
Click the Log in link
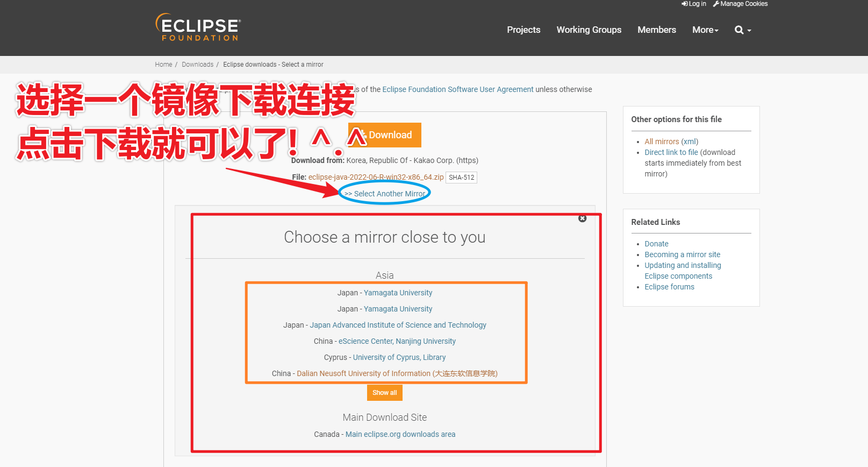coord(694,4)
